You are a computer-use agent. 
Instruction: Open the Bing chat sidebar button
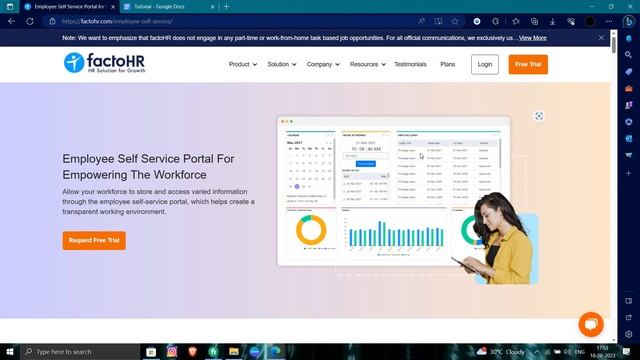pos(629,21)
